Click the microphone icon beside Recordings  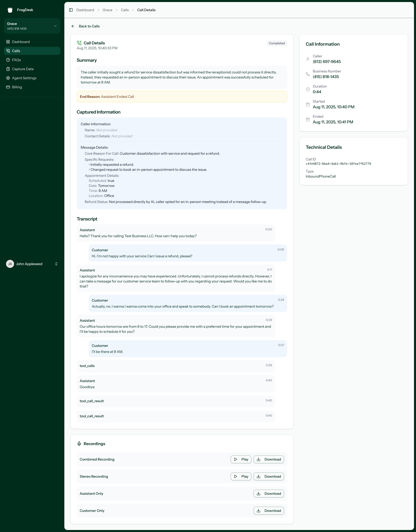[x=79, y=444]
